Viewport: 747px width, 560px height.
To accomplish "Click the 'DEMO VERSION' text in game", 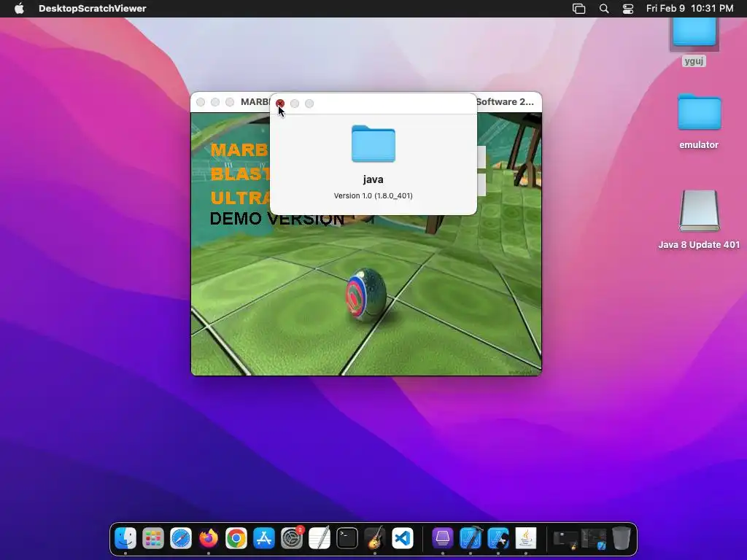I will (276, 219).
